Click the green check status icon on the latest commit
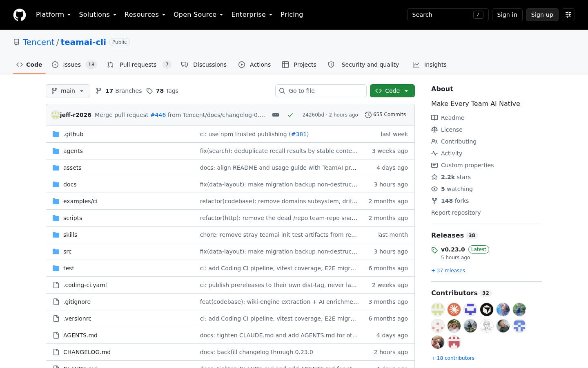The width and height of the screenshot is (588, 368). coord(290,115)
